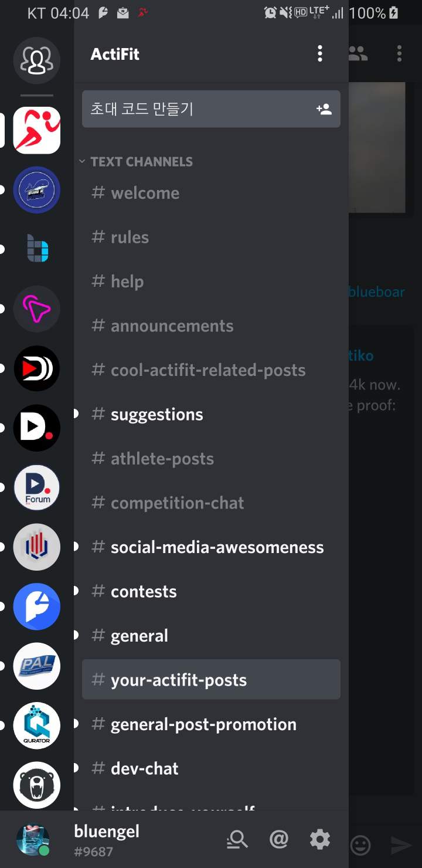Screen dimensions: 422x868
Task: Select the dev-chat channel
Action: tap(144, 769)
